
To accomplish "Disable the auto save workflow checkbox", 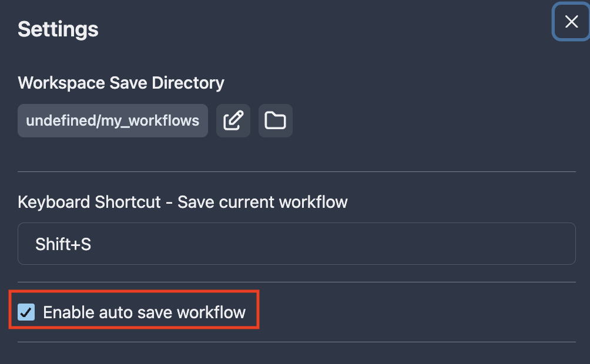I will tap(26, 312).
